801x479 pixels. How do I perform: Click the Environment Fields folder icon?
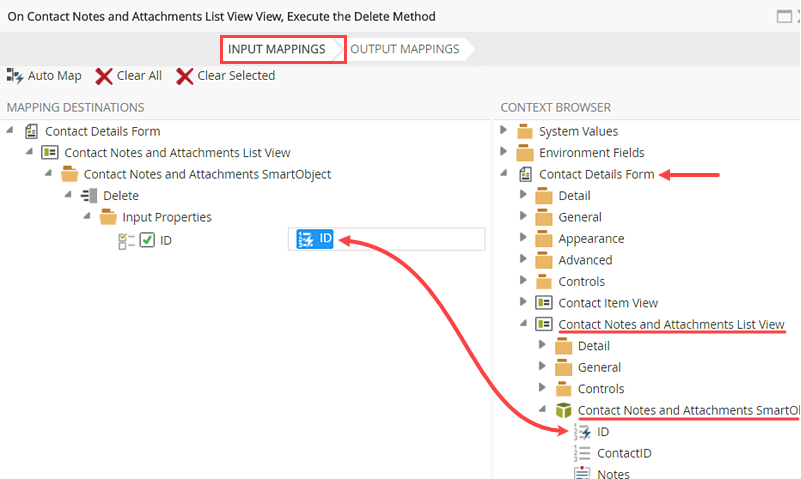[525, 153]
